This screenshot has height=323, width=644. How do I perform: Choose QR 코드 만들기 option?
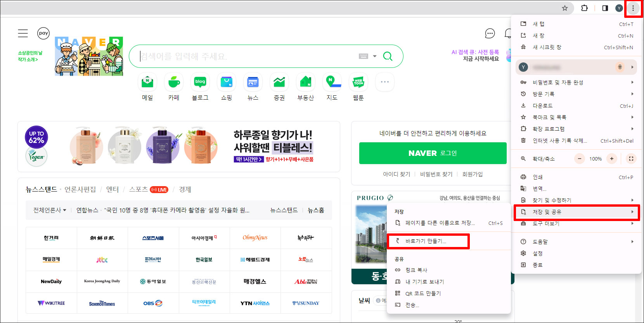[x=449, y=293]
